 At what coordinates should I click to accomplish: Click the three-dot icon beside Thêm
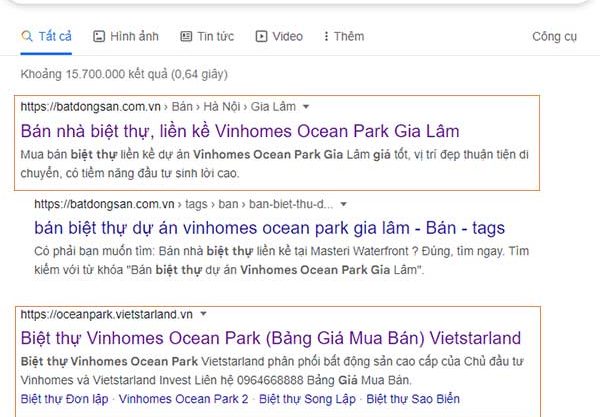pos(326,36)
